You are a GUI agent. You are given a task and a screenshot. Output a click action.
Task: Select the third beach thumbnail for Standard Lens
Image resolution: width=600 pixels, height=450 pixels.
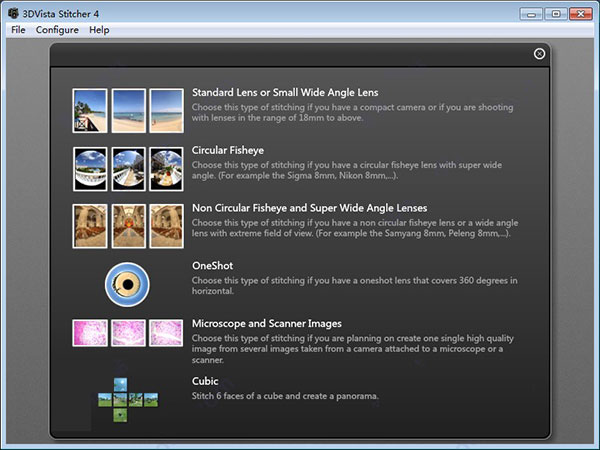166,111
